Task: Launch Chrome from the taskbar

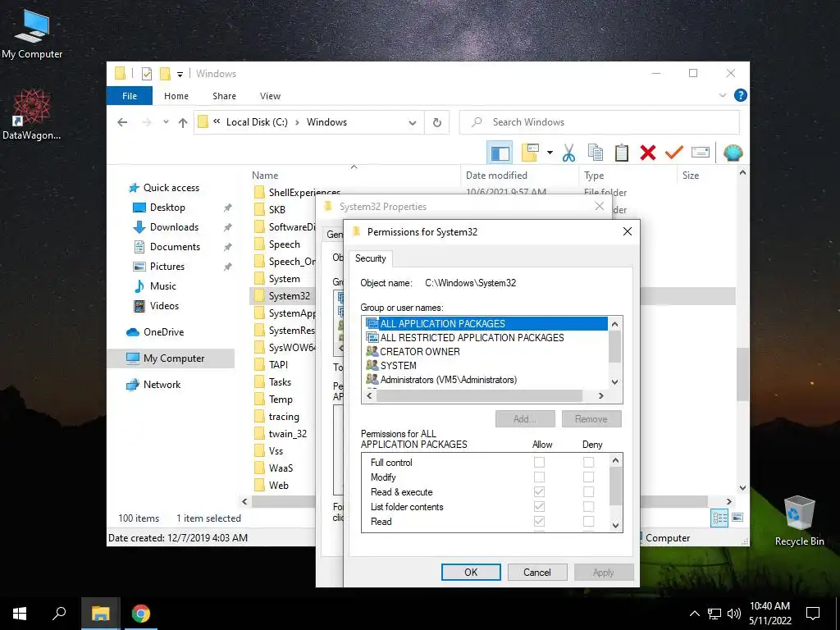Action: [x=141, y=614]
